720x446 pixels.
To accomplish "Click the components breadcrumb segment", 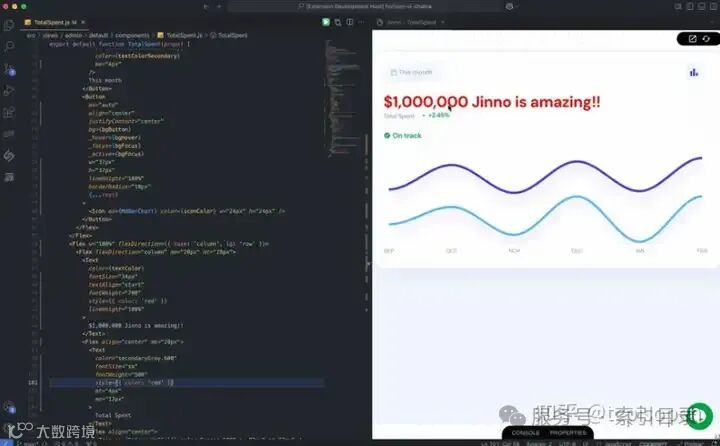I will click(x=132, y=35).
